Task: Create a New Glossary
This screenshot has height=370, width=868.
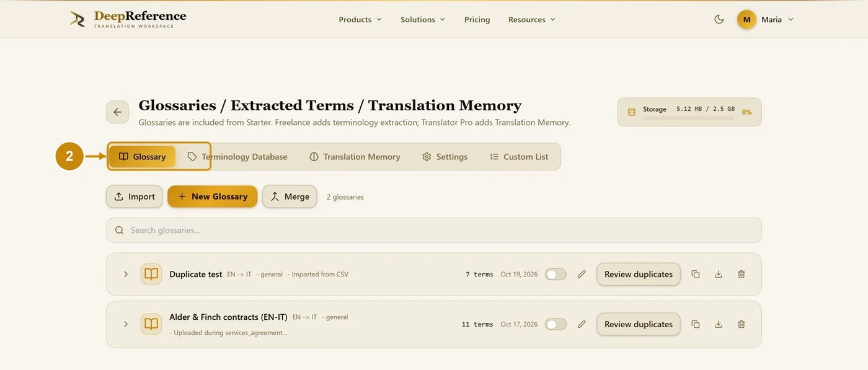Action: tap(212, 196)
